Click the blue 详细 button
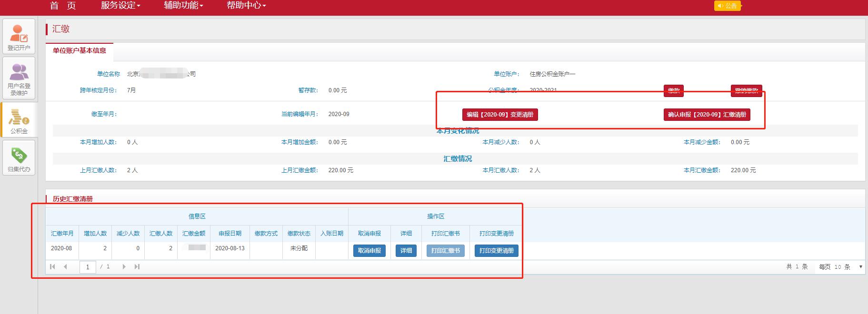This screenshot has width=868, height=314. click(406, 251)
